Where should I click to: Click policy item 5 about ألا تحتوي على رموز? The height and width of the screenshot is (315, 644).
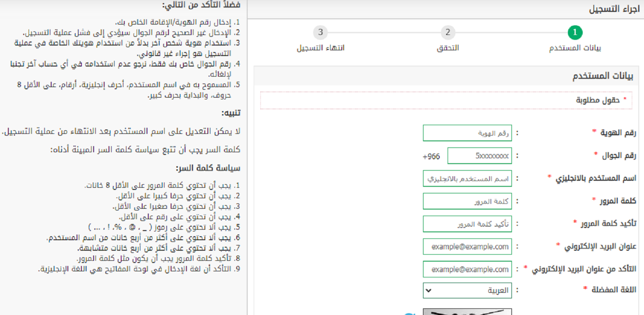[164, 227]
